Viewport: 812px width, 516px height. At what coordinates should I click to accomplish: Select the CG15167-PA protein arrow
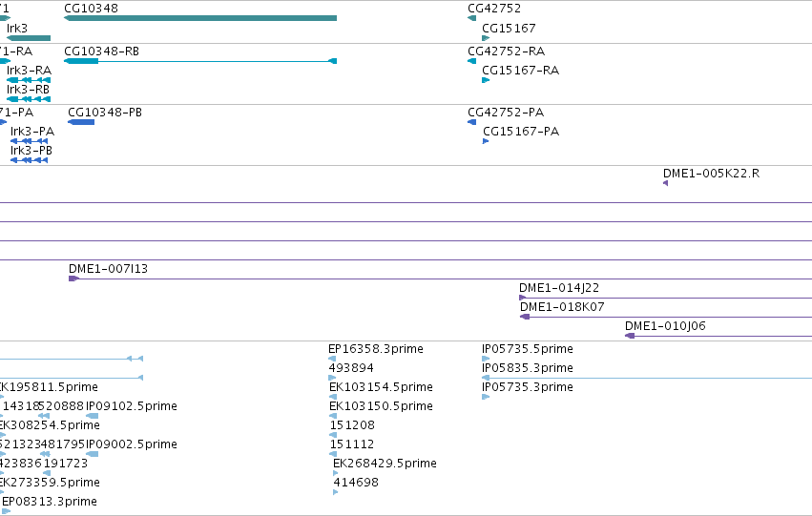coord(486,141)
